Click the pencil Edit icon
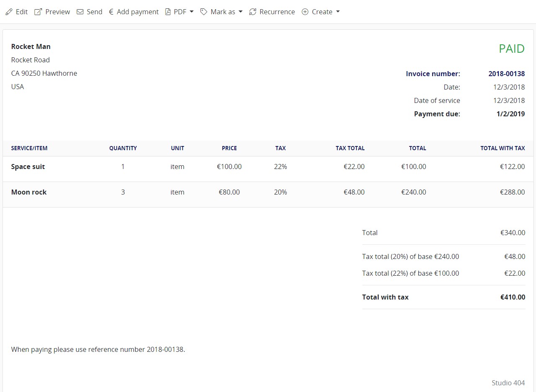 pos(9,12)
